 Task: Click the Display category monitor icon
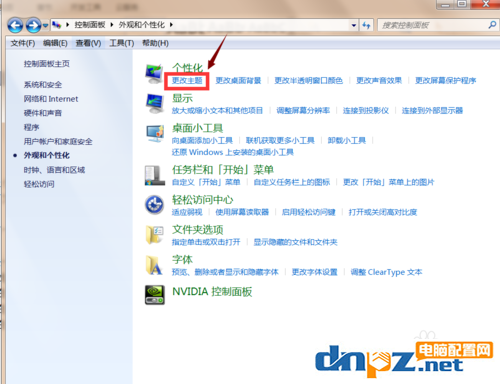(x=155, y=104)
